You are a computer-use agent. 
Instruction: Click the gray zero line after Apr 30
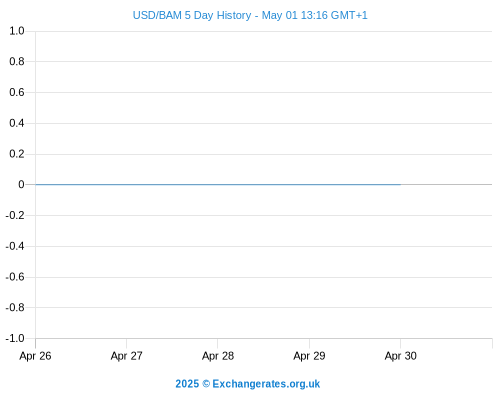coord(446,184)
